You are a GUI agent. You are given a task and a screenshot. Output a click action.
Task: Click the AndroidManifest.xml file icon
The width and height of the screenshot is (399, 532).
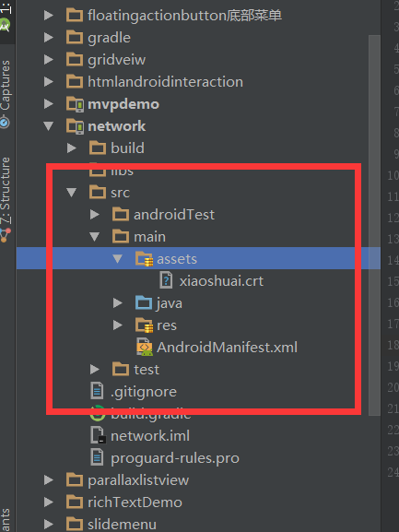(145, 347)
